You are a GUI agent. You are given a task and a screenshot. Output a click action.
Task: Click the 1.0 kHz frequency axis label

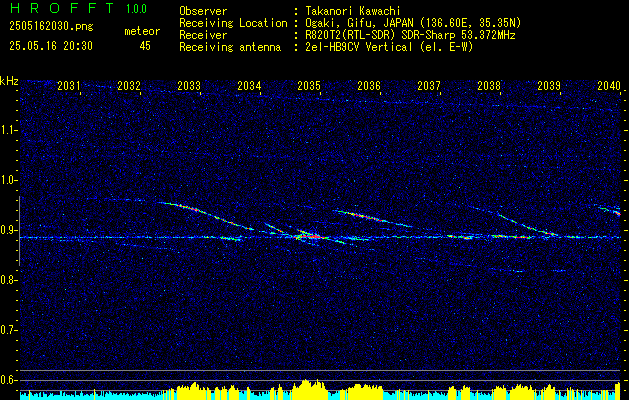(7, 180)
